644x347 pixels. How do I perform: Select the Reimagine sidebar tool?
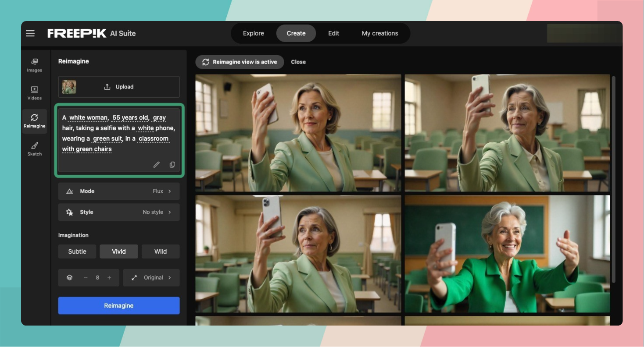point(35,121)
